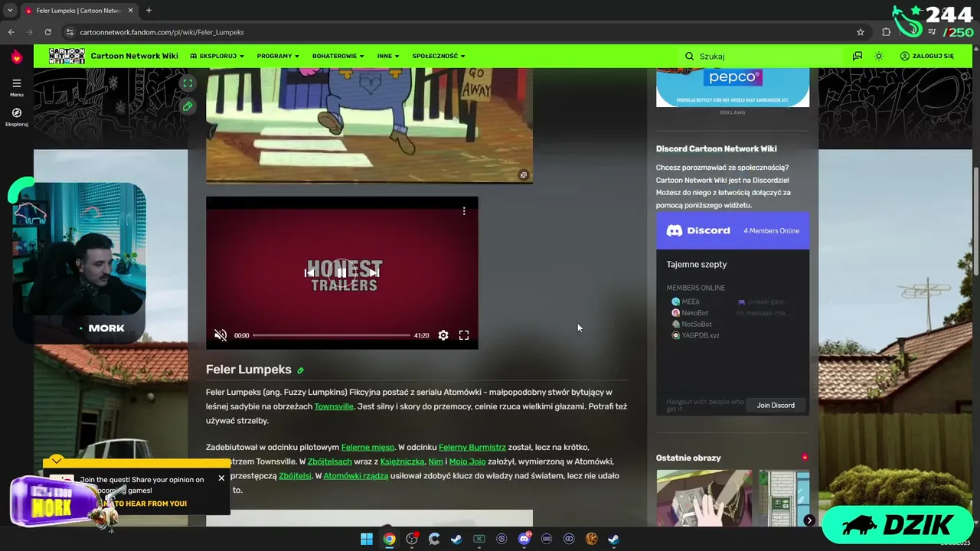Open the Nim link
980x551 pixels.
(436, 461)
